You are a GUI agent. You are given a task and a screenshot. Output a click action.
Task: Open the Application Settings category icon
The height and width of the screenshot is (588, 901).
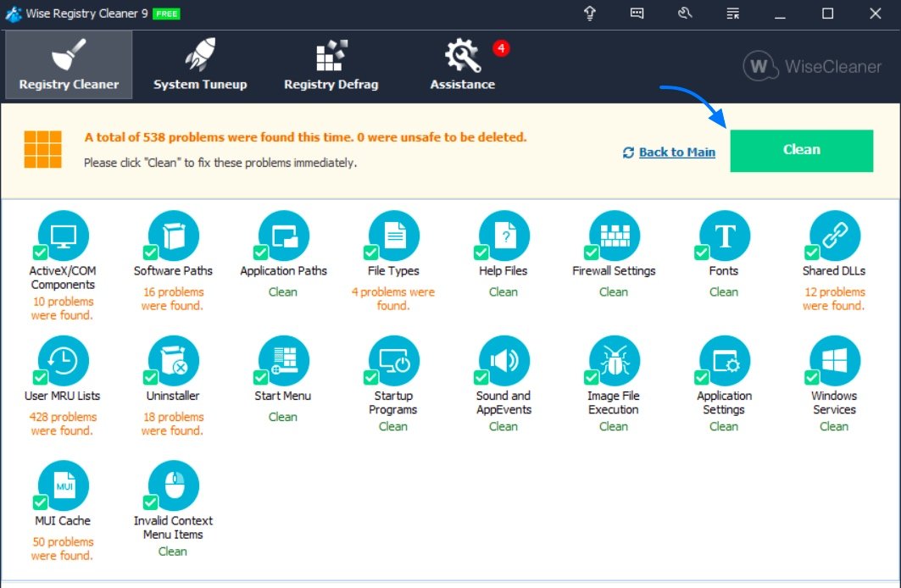click(725, 361)
